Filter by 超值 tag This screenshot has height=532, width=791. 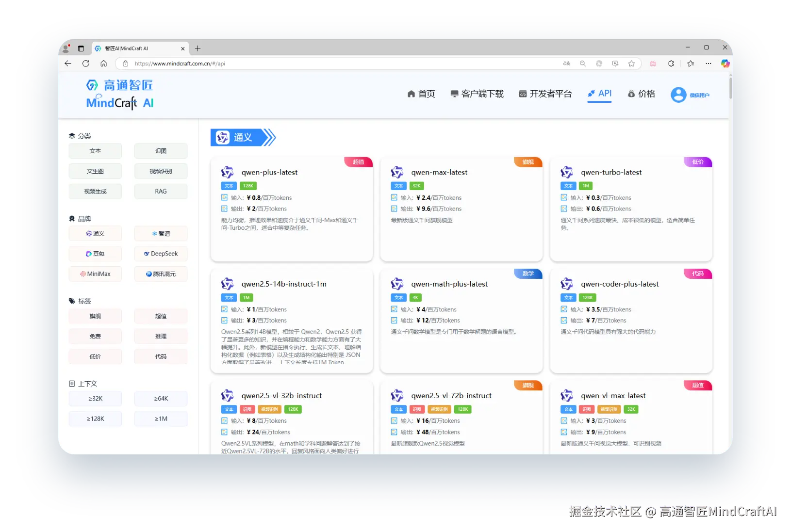(x=161, y=316)
